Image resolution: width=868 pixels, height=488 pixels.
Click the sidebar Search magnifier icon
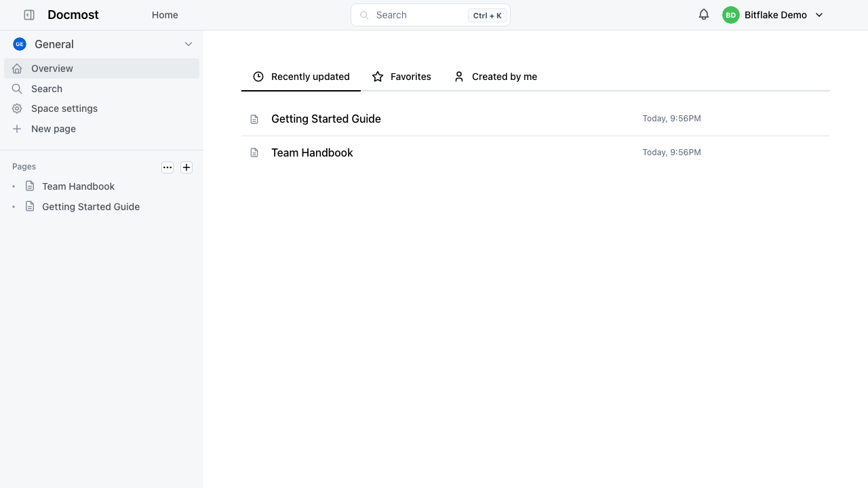17,89
